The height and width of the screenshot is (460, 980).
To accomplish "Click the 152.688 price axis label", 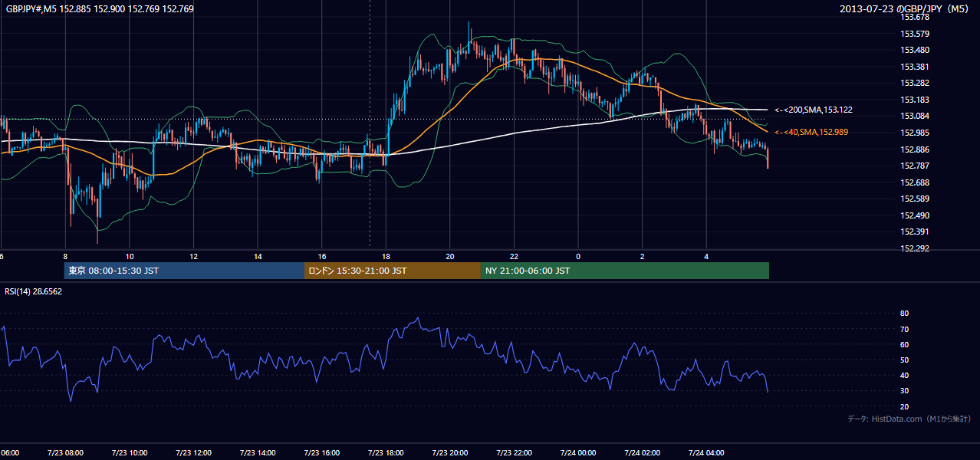I will pyautogui.click(x=916, y=182).
